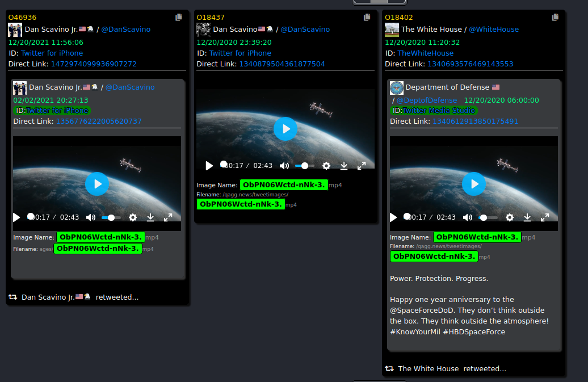Click the large play button in O46936 video

(97, 184)
